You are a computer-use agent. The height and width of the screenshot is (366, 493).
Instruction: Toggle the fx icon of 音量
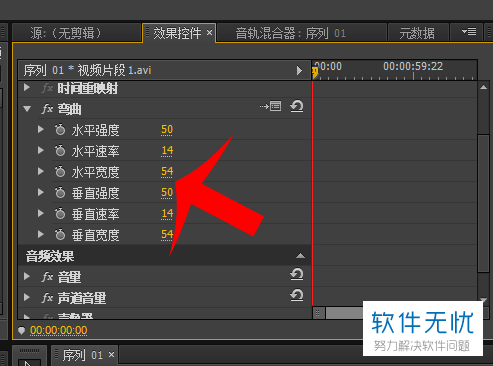tap(47, 277)
